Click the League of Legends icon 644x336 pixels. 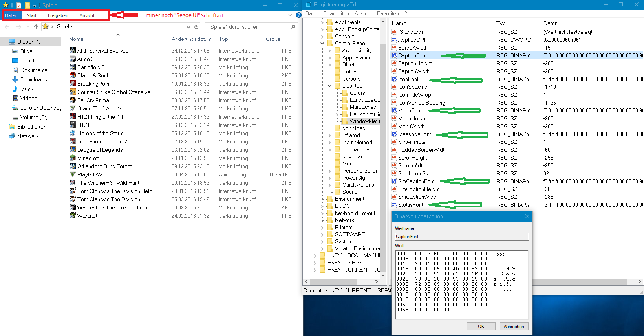click(73, 149)
